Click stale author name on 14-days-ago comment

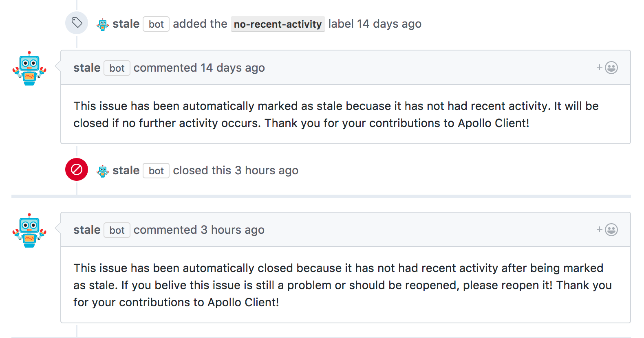[87, 68]
